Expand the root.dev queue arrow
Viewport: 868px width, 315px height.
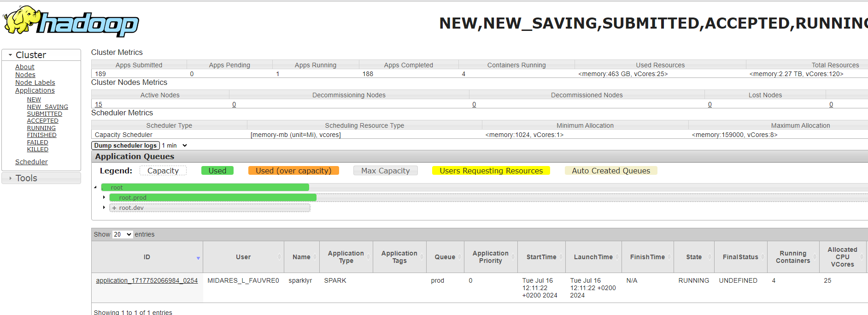coord(104,208)
